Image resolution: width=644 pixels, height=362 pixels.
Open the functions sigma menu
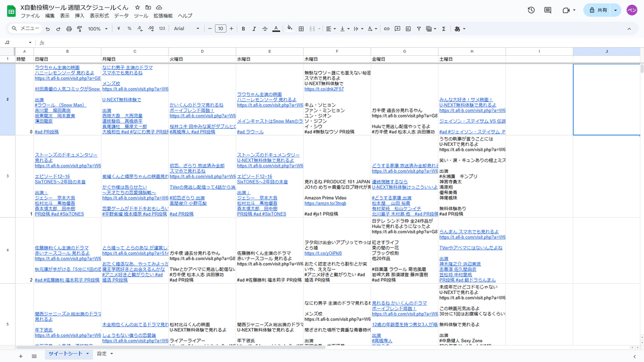pyautogui.click(x=444, y=28)
